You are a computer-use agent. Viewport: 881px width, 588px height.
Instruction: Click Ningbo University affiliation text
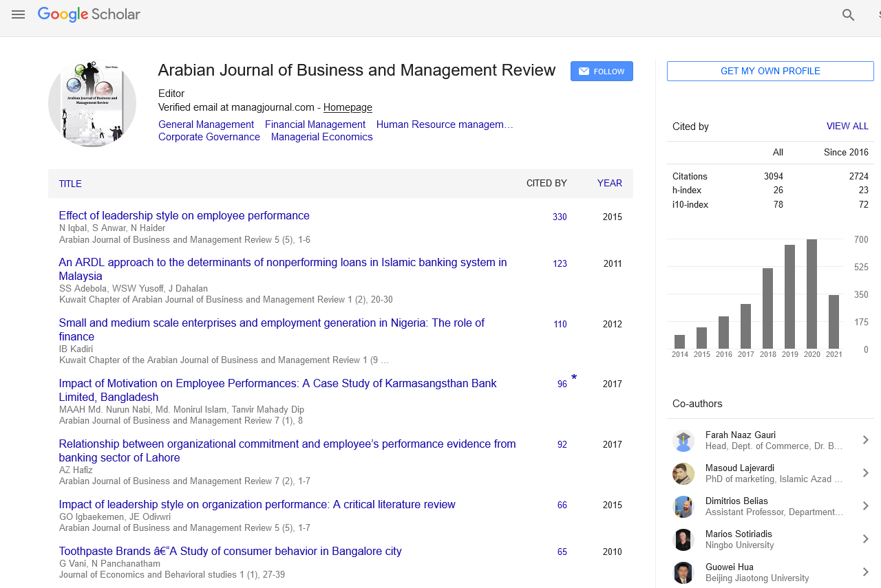point(740,545)
